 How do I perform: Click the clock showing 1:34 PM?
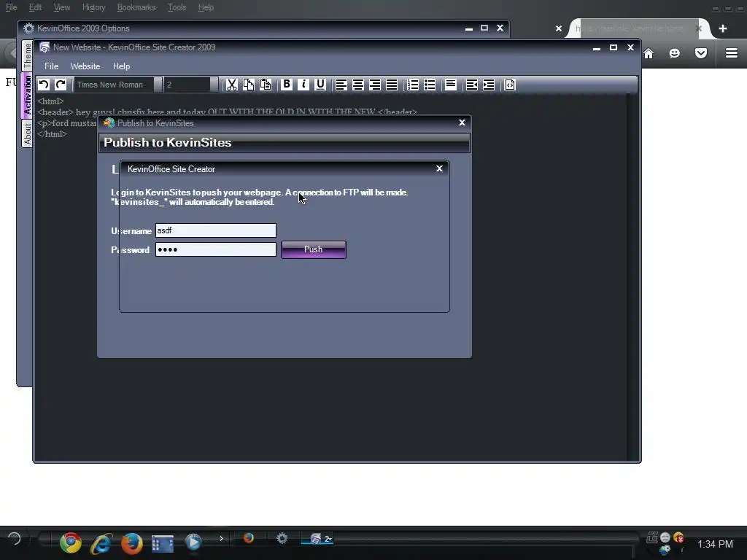pyautogui.click(x=715, y=544)
